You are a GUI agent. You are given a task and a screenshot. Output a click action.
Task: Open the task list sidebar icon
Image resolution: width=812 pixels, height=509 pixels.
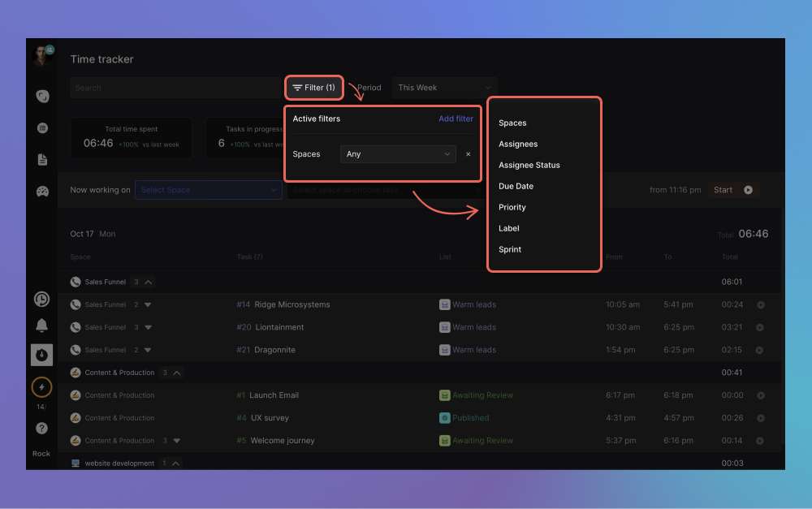click(42, 128)
